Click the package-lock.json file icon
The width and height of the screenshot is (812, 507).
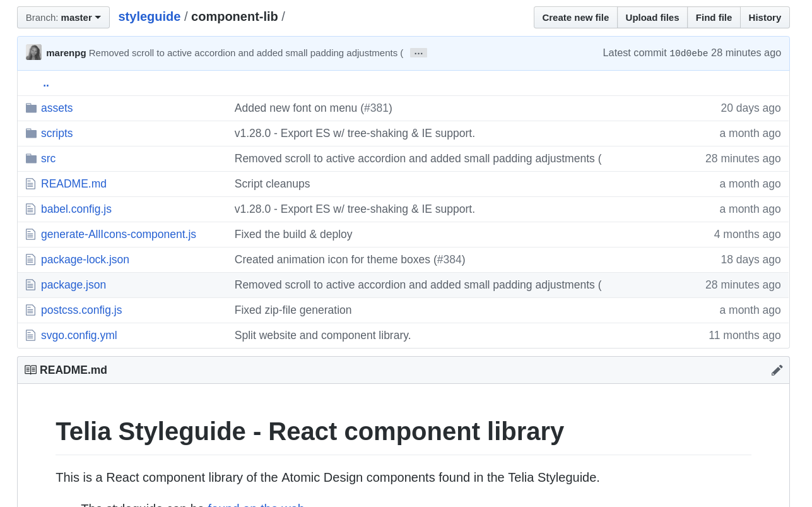30,259
